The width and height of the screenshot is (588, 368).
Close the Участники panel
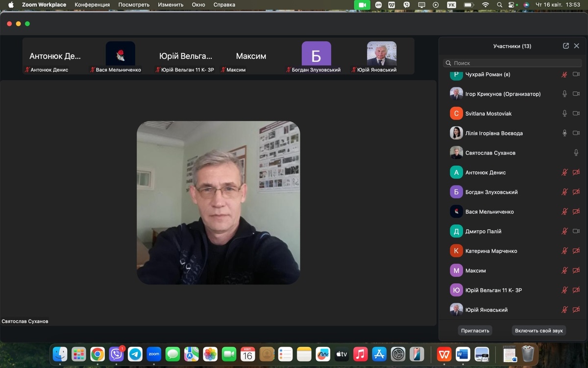coord(577,46)
